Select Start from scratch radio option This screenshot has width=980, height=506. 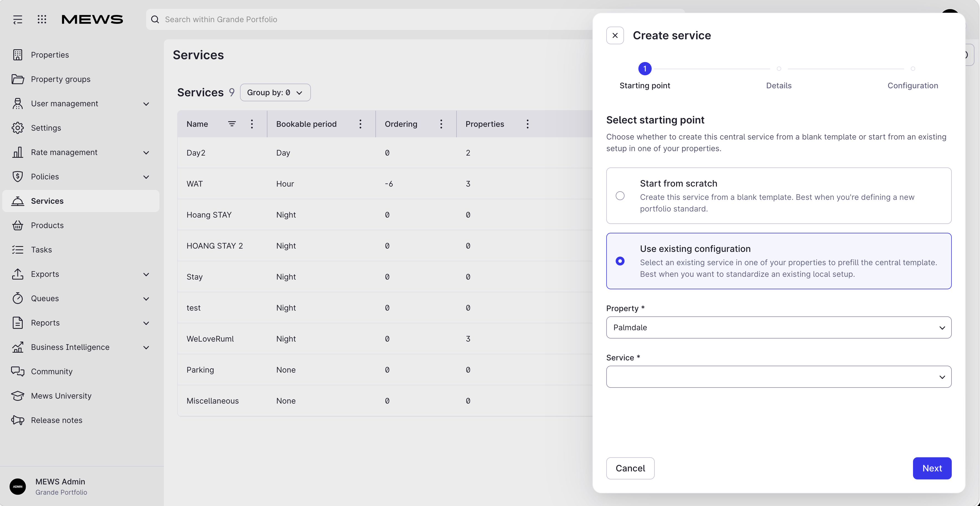pos(620,195)
